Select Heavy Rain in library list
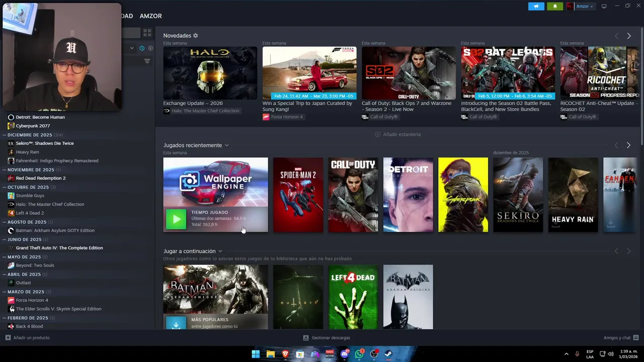The image size is (644, 362). click(27, 152)
